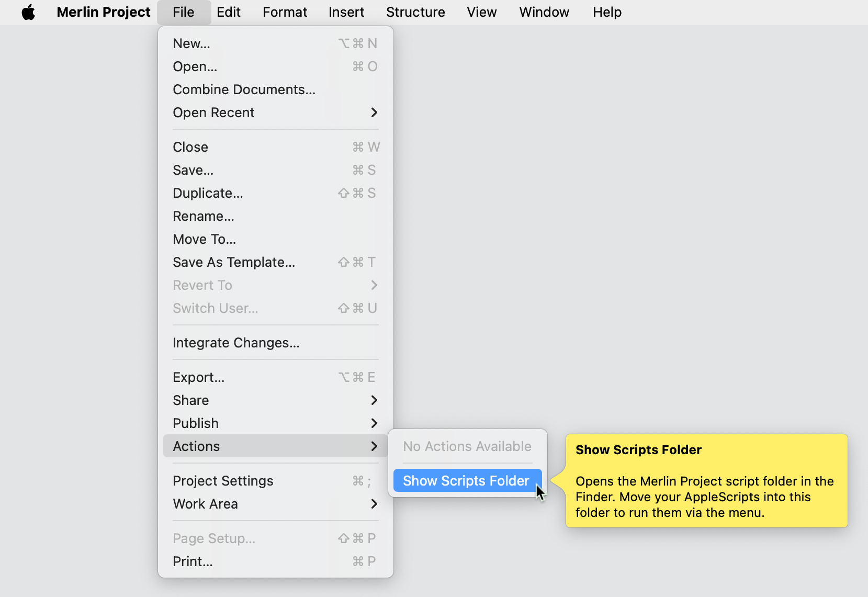
Task: Click Show Scripts Folder in Actions submenu
Action: pyautogui.click(x=467, y=481)
